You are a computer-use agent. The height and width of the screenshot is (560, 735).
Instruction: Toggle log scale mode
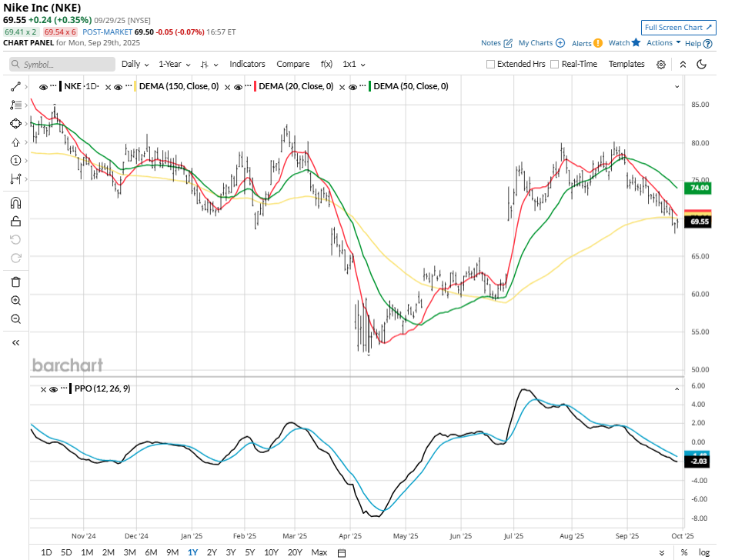pyautogui.click(x=704, y=552)
